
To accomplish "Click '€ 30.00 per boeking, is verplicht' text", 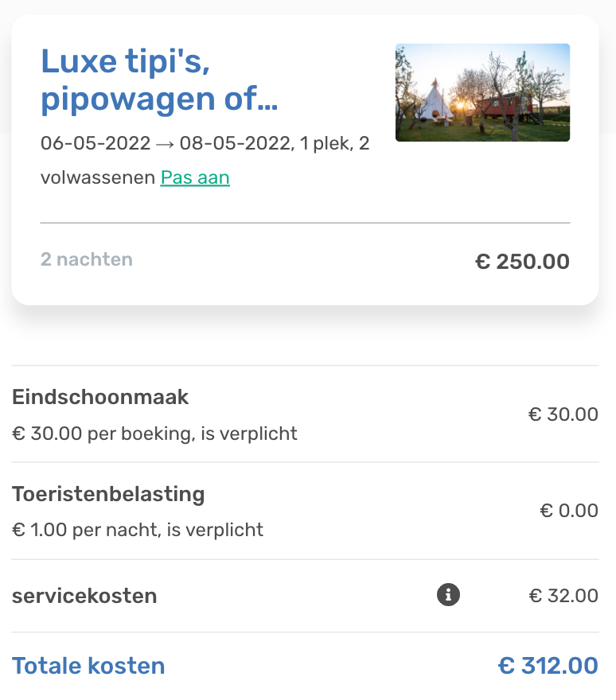I will tap(154, 434).
